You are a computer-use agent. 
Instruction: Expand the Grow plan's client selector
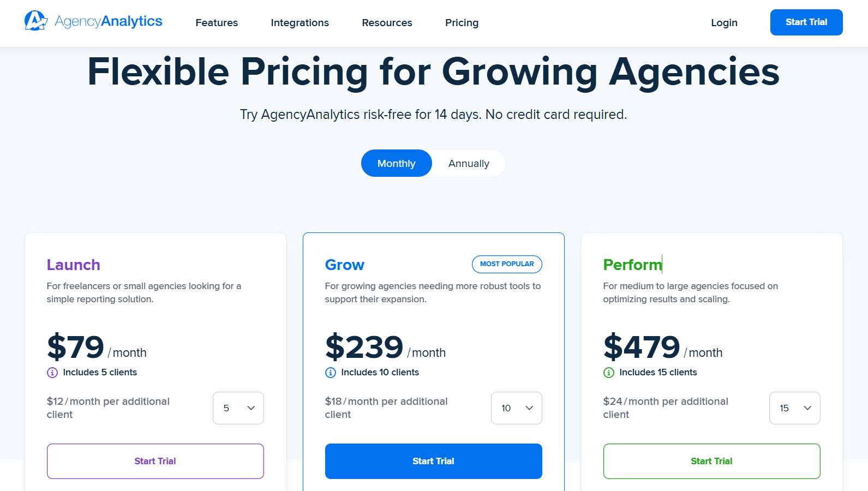(x=516, y=408)
